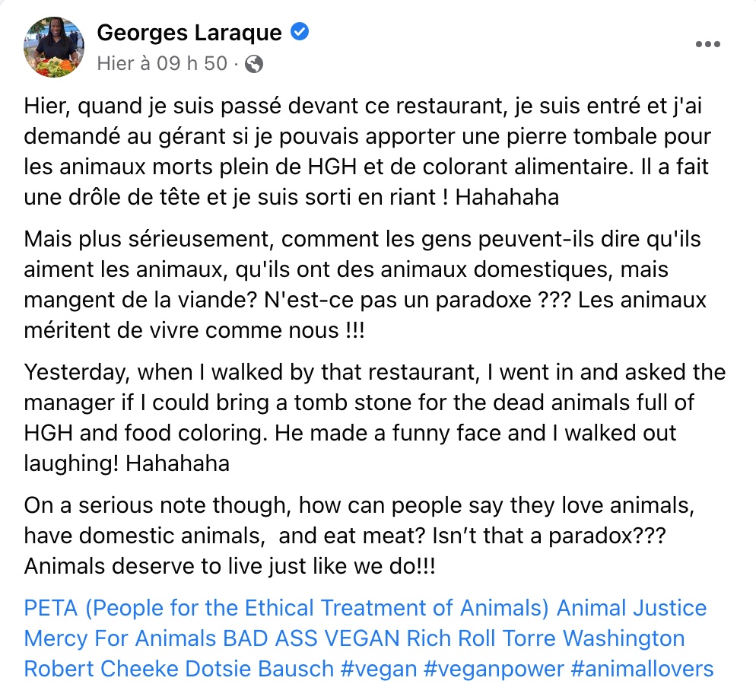Open the Mercy For Animals mention

click(120, 638)
